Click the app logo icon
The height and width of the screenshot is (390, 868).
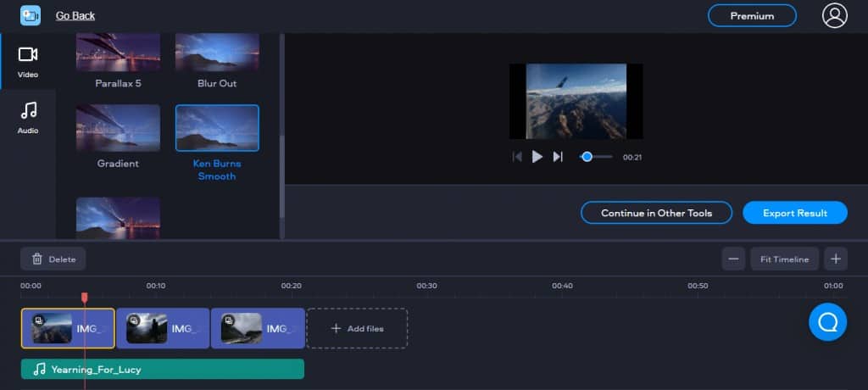(31, 15)
